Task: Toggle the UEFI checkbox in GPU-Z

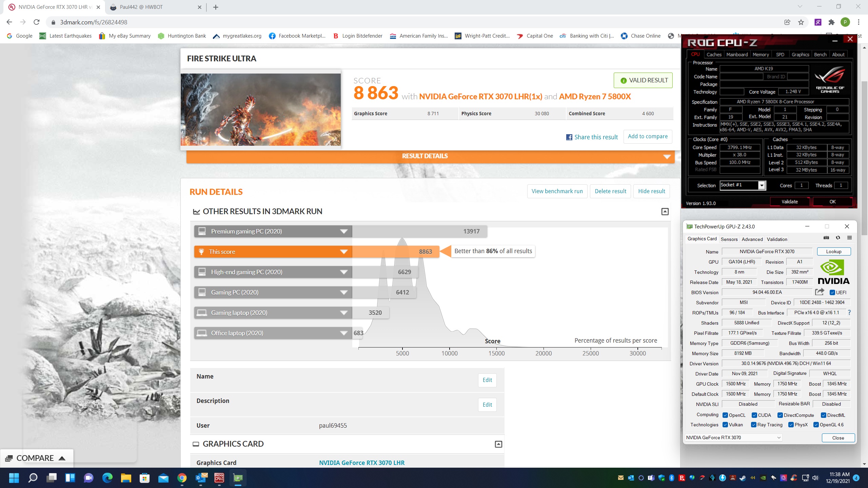Action: click(832, 292)
